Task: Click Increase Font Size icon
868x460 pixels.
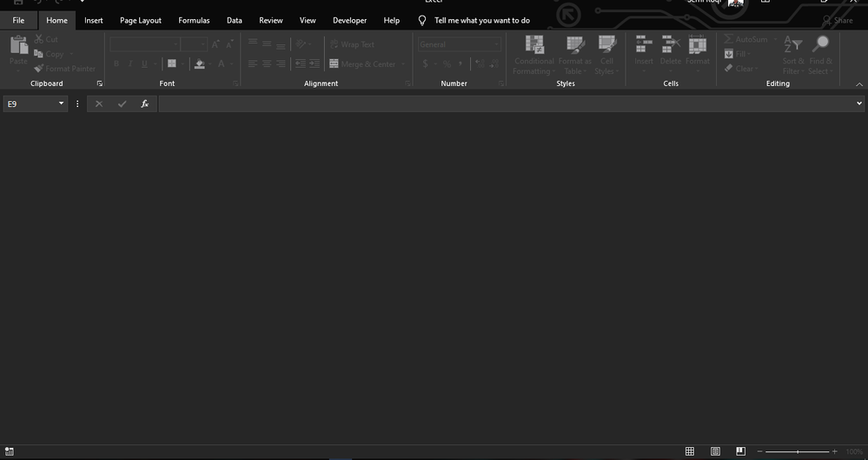Action: click(215, 44)
